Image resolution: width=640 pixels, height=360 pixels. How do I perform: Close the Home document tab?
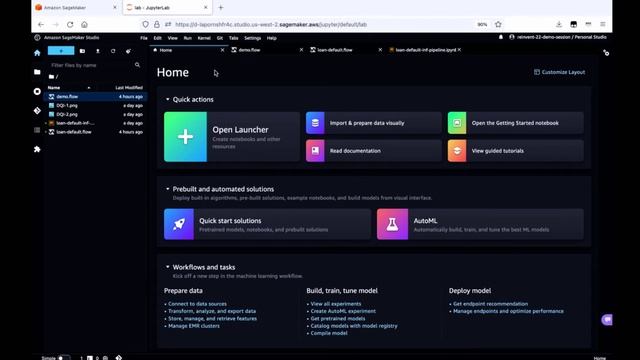coord(222,50)
